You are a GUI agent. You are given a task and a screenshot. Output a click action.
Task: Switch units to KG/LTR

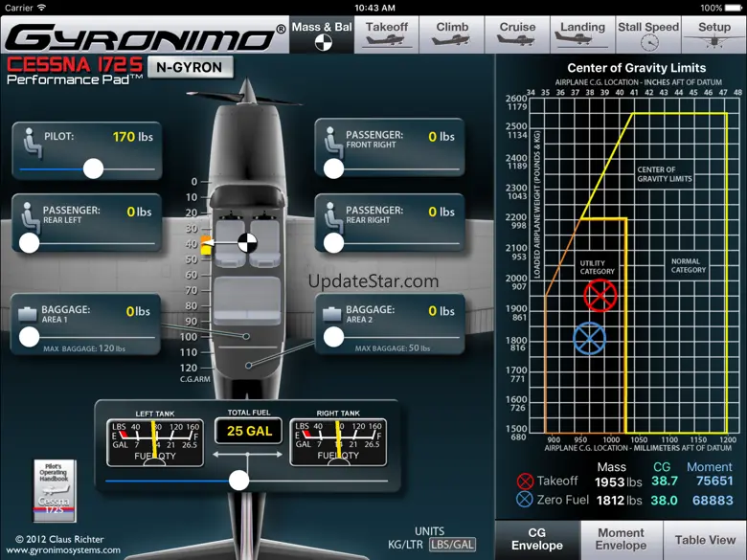tap(406, 544)
